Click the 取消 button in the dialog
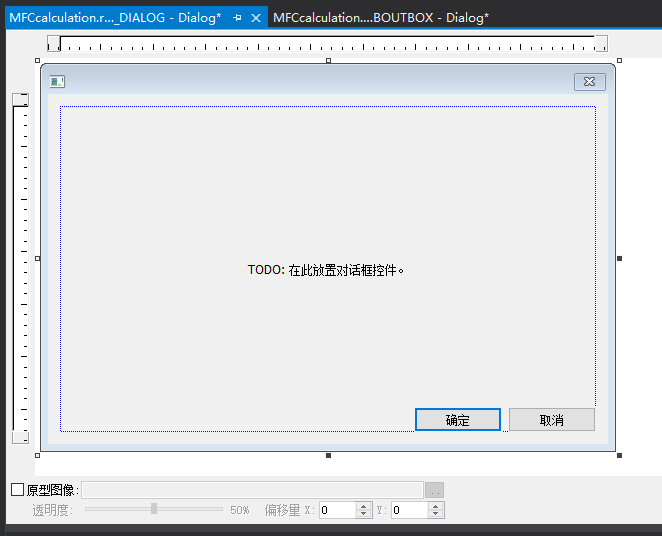This screenshot has height=536, width=662. pos(552,420)
